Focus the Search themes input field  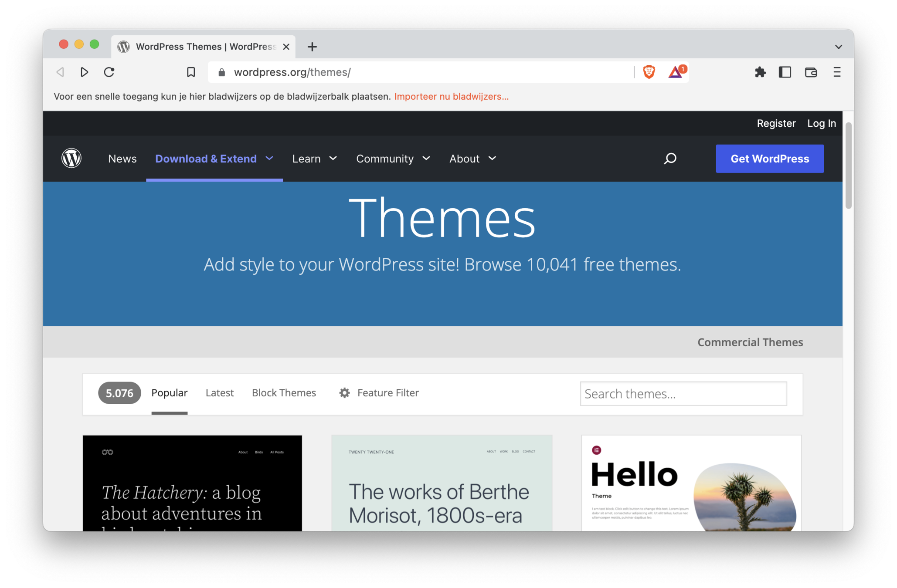(x=683, y=394)
